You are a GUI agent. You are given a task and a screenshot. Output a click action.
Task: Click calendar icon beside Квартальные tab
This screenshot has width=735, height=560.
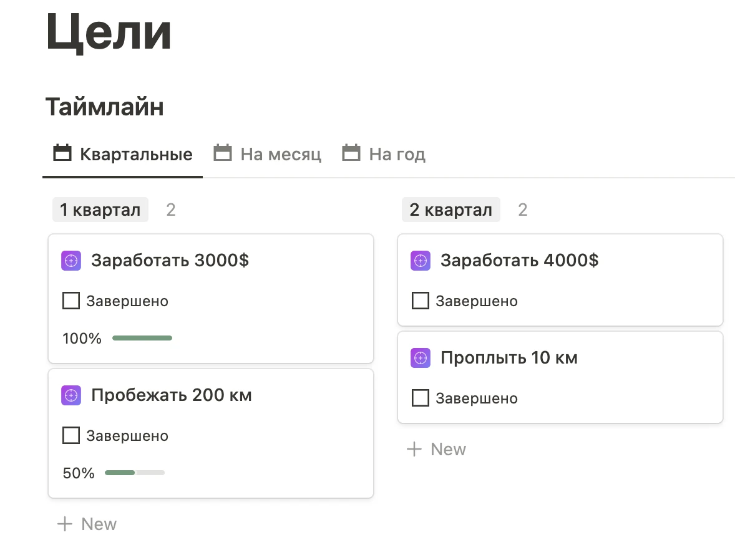pos(62,153)
